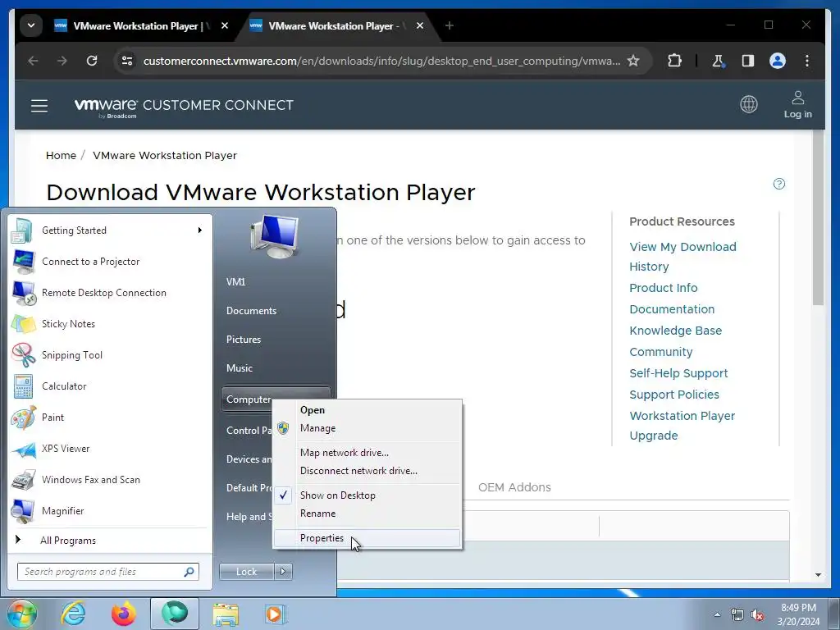Open the VMware hamburger navigation menu
This screenshot has height=630, width=840.
click(x=39, y=106)
